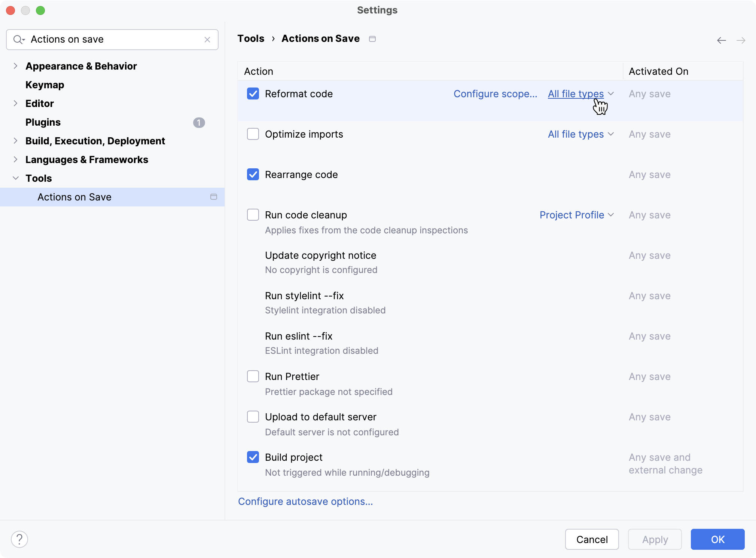
Task: Enable the Optimize imports checkbox
Action: (253, 134)
